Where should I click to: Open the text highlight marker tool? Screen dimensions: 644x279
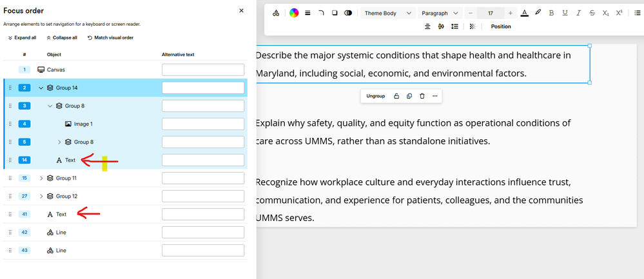pos(538,13)
